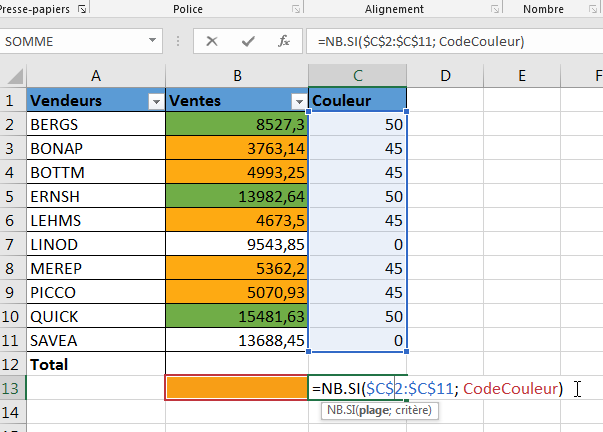The image size is (603, 432).
Task: Confirm the formula with the Enter checkmark
Action: click(248, 42)
